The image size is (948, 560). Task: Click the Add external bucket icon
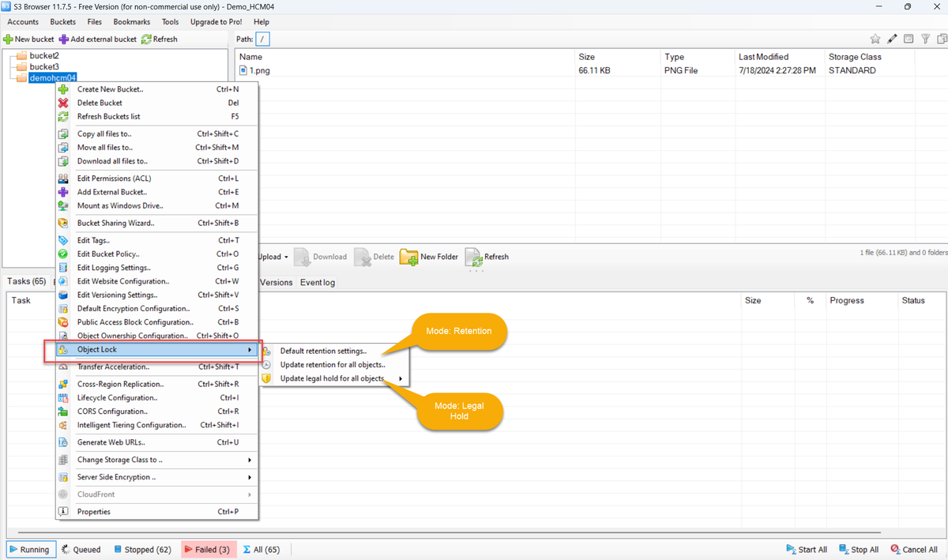click(64, 39)
